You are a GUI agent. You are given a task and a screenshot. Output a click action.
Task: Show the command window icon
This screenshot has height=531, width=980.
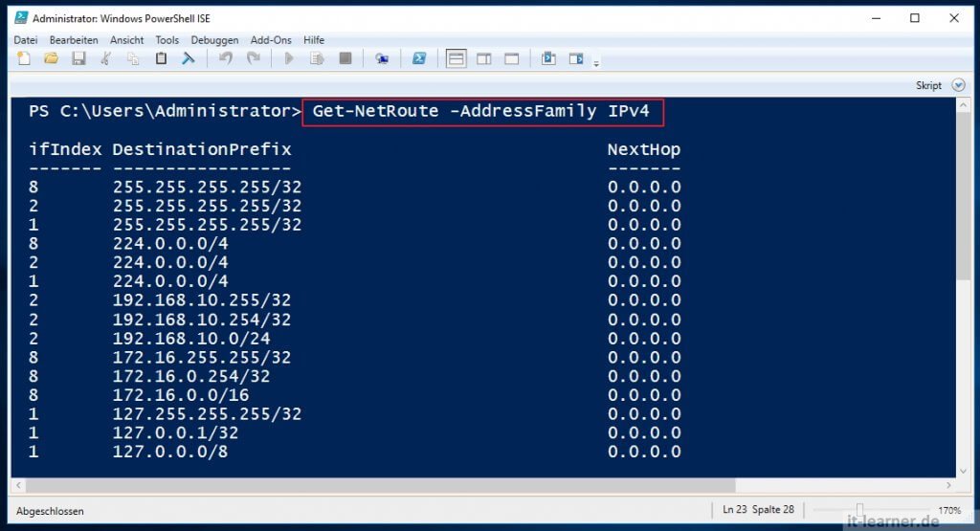click(x=548, y=58)
